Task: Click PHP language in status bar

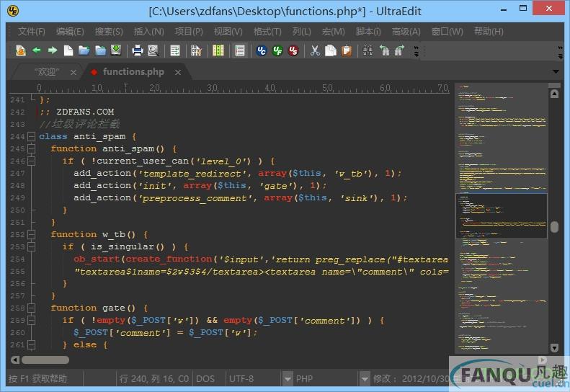Action: pos(304,379)
